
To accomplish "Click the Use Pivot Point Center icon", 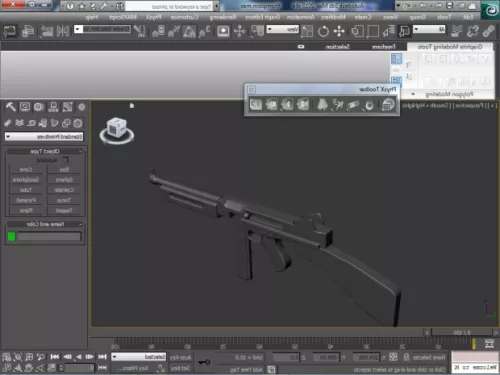I will [x=257, y=31].
